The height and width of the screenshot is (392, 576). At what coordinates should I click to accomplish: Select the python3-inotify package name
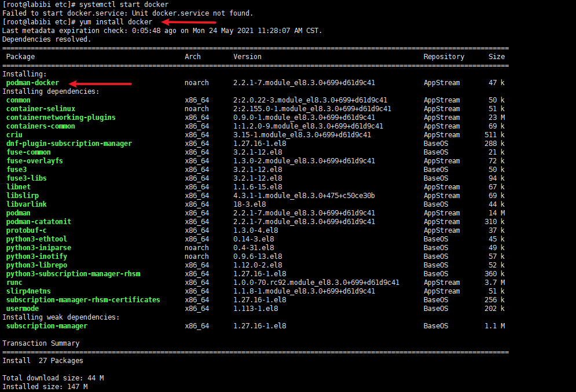click(x=36, y=257)
